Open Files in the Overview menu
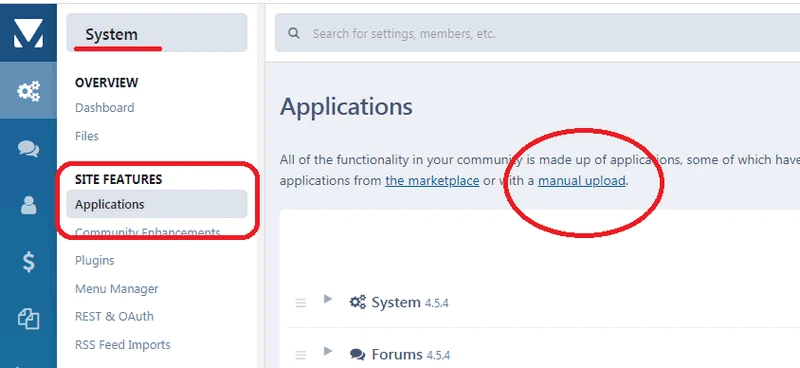 [87, 136]
